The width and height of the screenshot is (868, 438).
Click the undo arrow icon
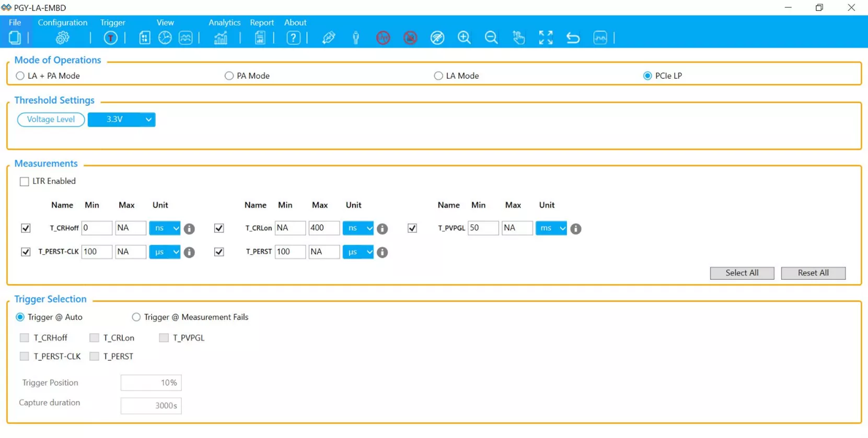573,38
